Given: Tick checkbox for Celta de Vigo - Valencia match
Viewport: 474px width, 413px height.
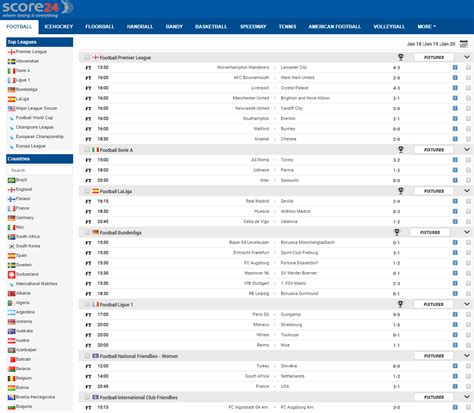Looking at the screenshot, I should point(468,222).
